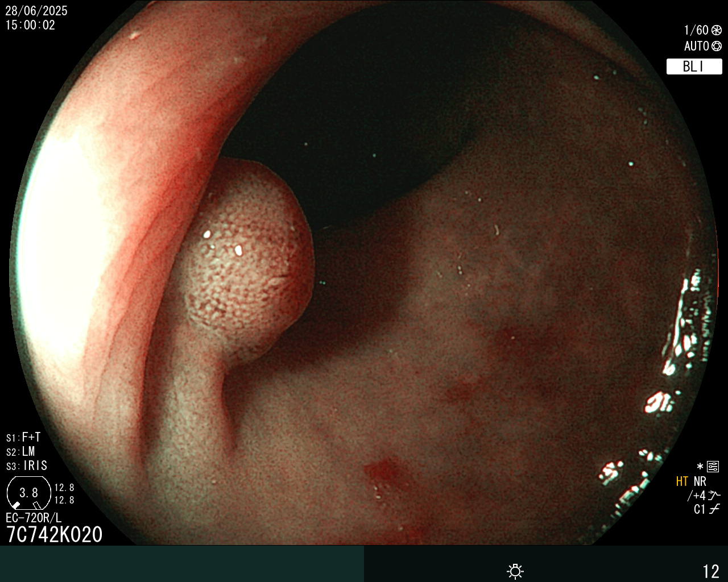This screenshot has width=728, height=582.
Task: Click the AUTO iris mode label
Action: tap(696, 46)
